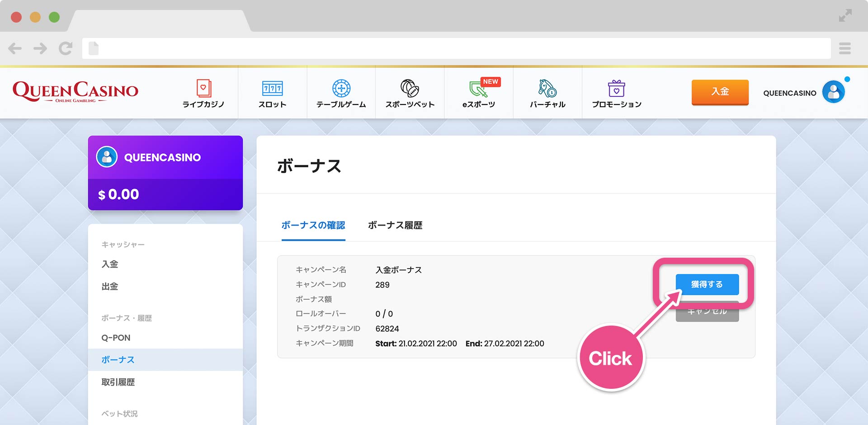Click the QUEENCASINO name on purple card
The image size is (868, 425).
tap(162, 157)
